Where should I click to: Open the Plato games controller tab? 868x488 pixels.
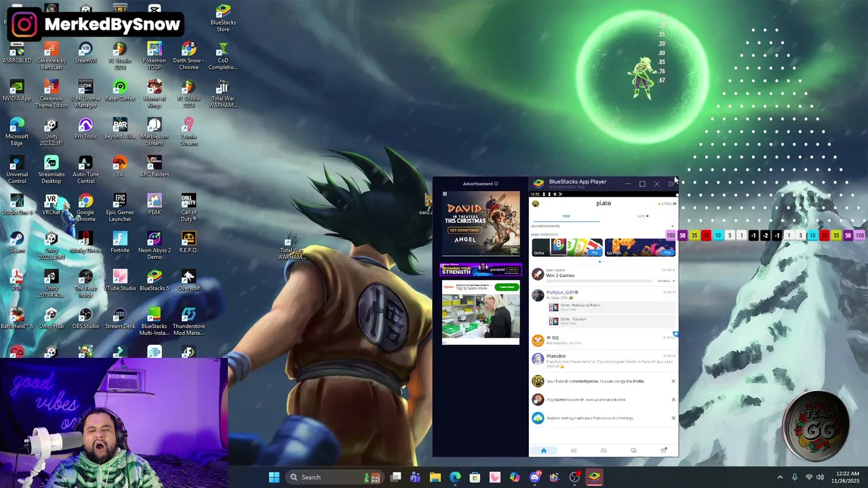tap(604, 451)
